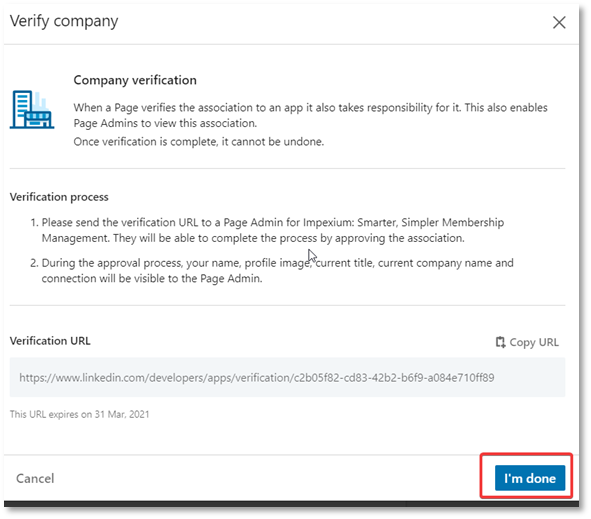591x519 pixels.
Task: Click the '31 Mar, 2021' expiry date
Action: [x=122, y=414]
